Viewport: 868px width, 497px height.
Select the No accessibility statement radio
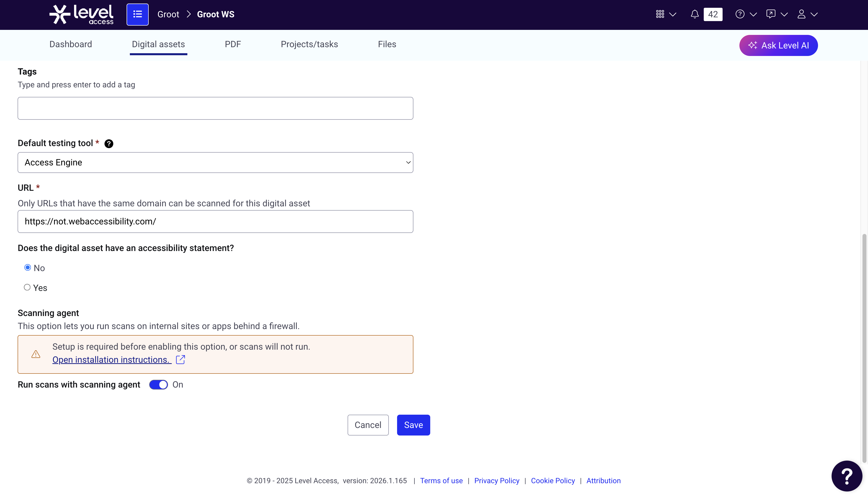(x=28, y=268)
